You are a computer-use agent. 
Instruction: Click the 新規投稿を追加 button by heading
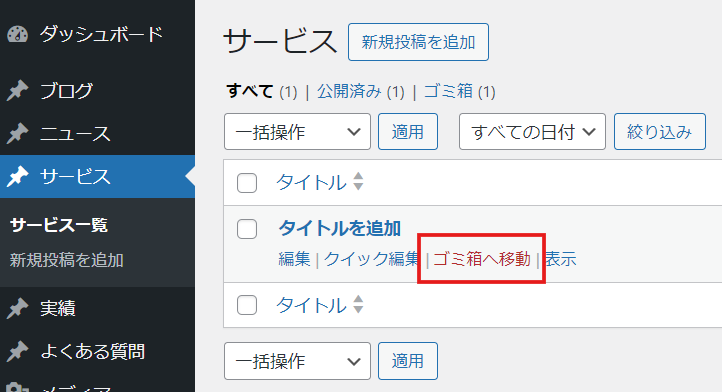coord(418,42)
